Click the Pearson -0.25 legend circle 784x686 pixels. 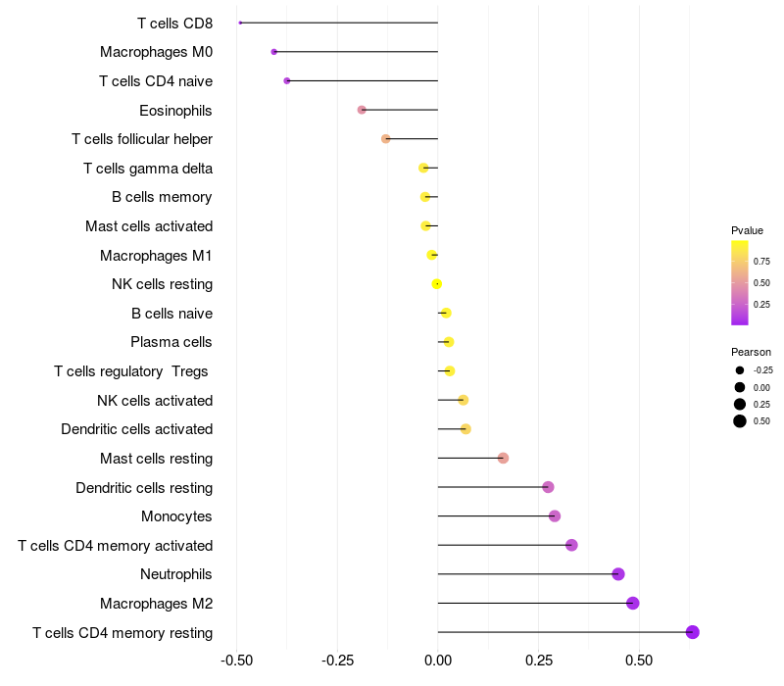click(x=740, y=370)
